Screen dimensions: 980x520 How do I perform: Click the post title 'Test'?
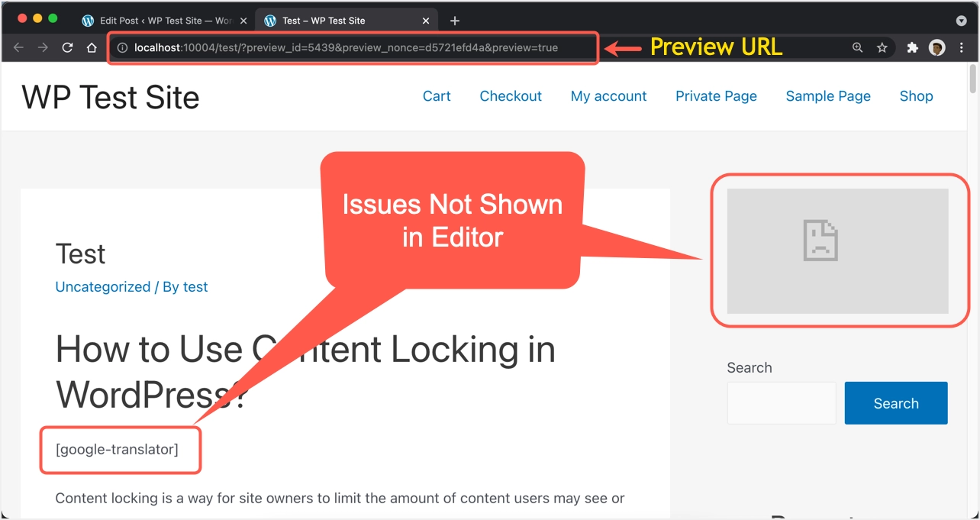point(81,254)
